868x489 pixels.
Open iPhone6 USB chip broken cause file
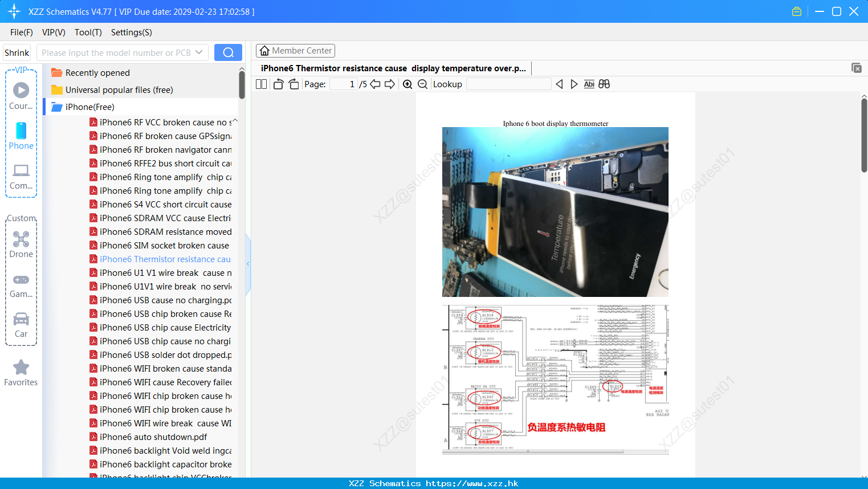pyautogui.click(x=161, y=314)
